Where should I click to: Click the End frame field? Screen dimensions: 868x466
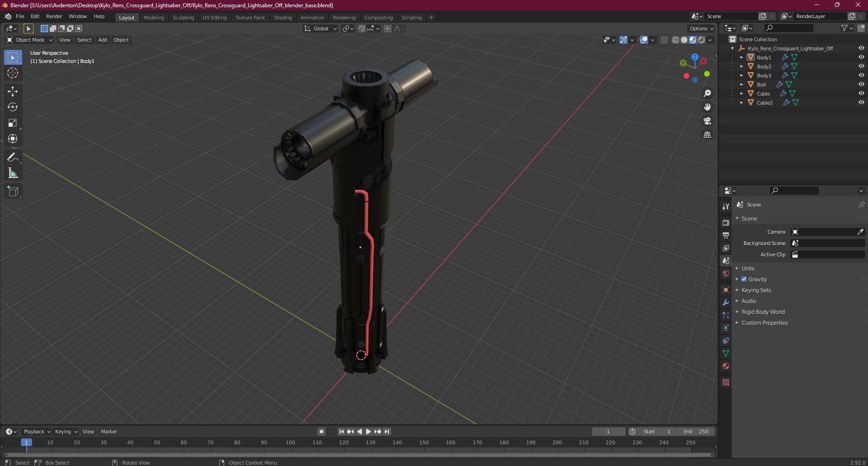point(696,432)
